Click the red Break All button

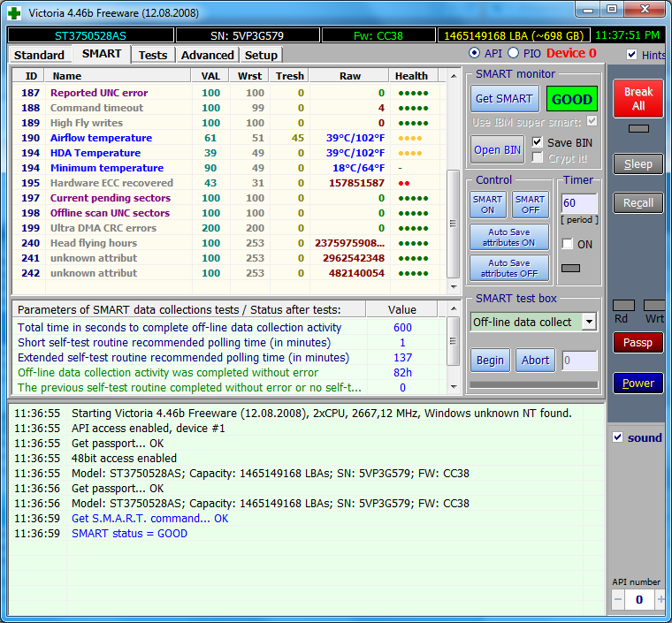638,98
